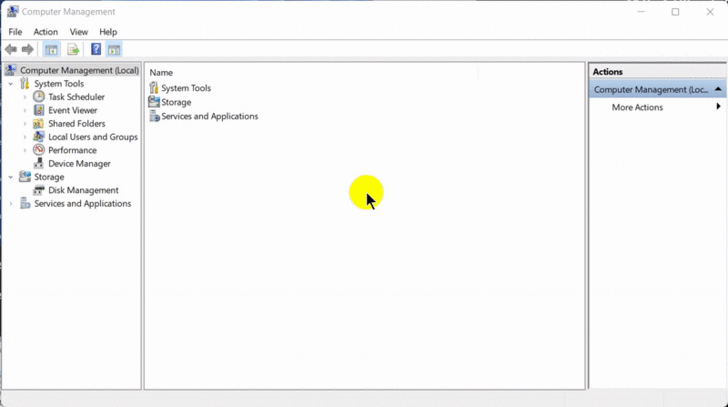Expand the Performance node
The image size is (728, 407).
pos(25,150)
